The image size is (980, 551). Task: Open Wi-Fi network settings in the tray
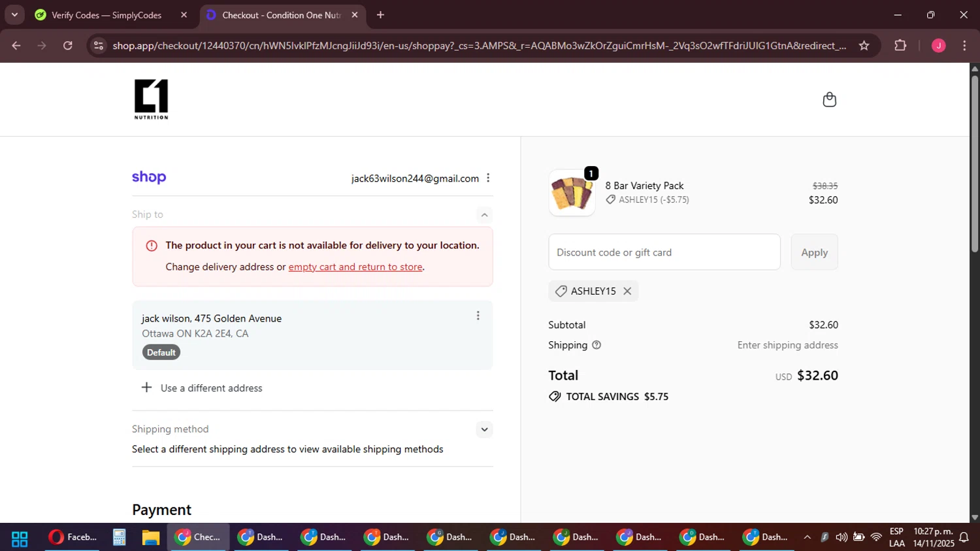(x=876, y=537)
